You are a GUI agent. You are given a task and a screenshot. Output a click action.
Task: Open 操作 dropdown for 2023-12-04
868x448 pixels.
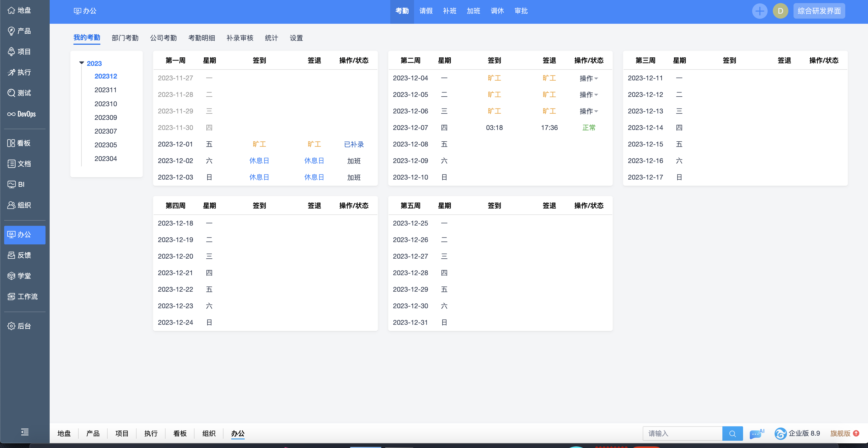tap(589, 79)
